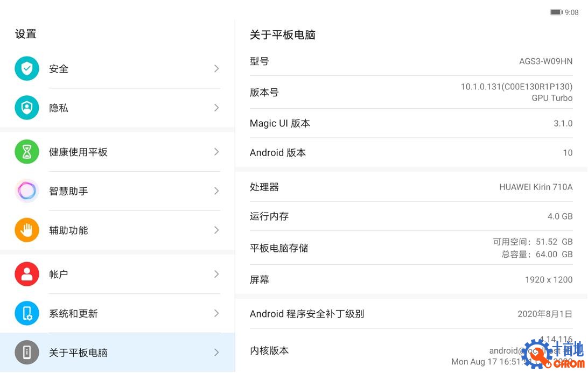Click the System & updates tablet icon for 系统和更新
This screenshot has width=588, height=373.
pyautogui.click(x=27, y=313)
